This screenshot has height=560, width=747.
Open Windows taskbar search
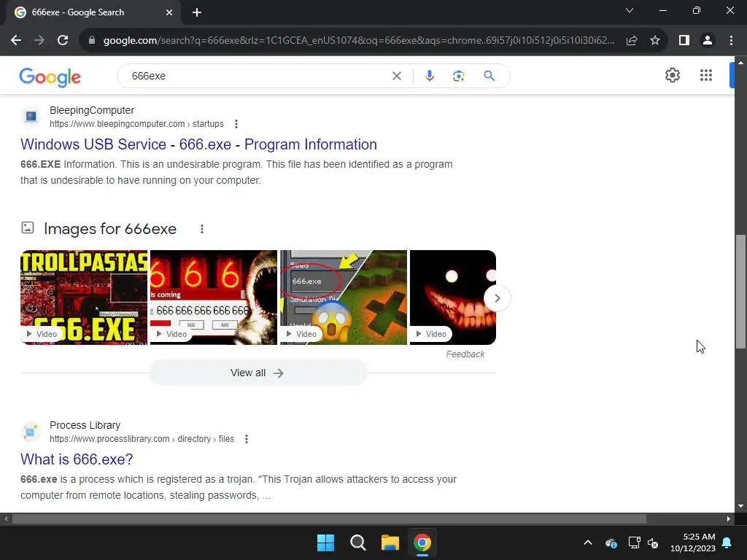point(357,542)
